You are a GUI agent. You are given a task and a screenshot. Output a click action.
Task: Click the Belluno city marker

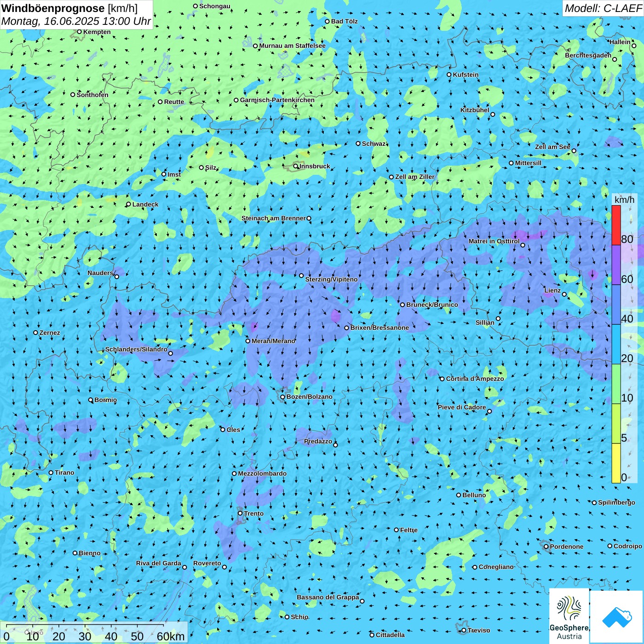click(459, 495)
